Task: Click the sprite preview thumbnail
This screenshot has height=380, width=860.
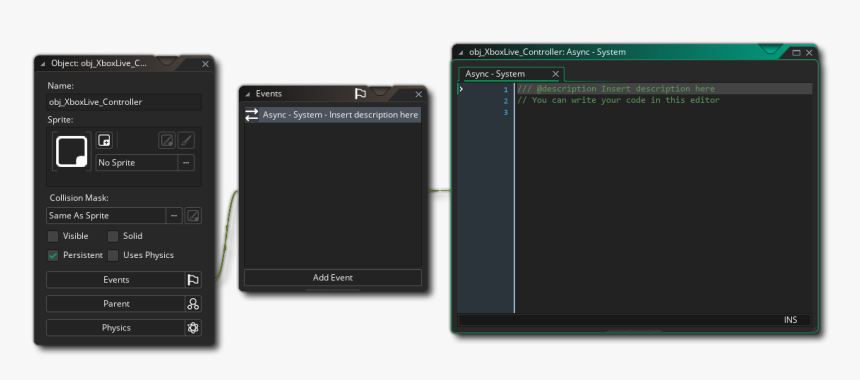Action: (x=72, y=152)
